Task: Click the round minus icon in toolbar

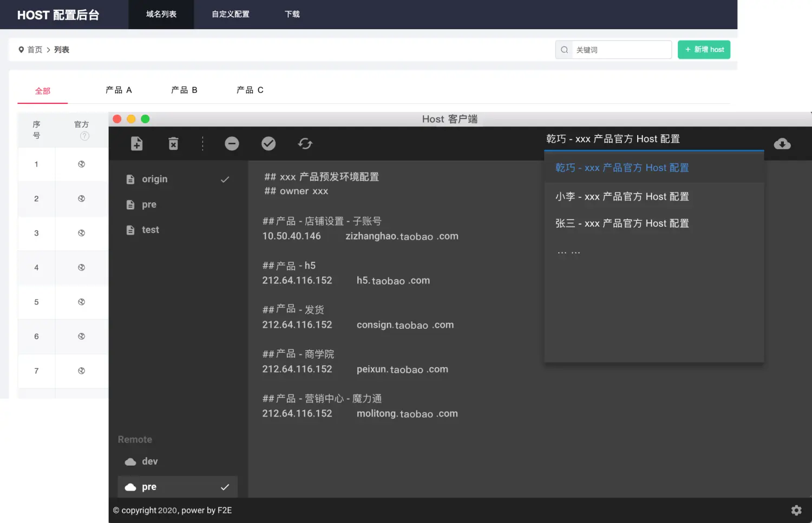Action: coord(232,143)
